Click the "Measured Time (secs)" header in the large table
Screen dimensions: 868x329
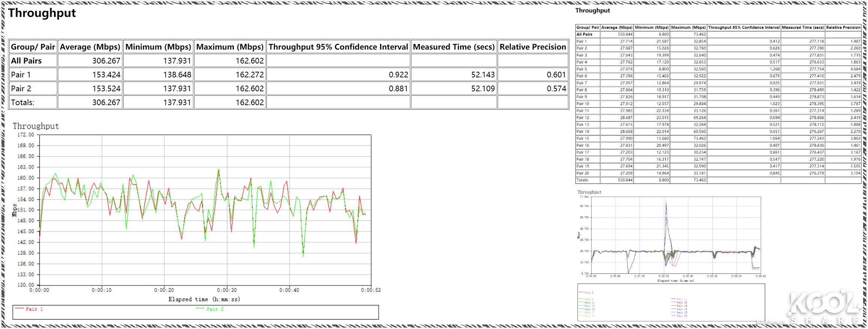tap(454, 47)
